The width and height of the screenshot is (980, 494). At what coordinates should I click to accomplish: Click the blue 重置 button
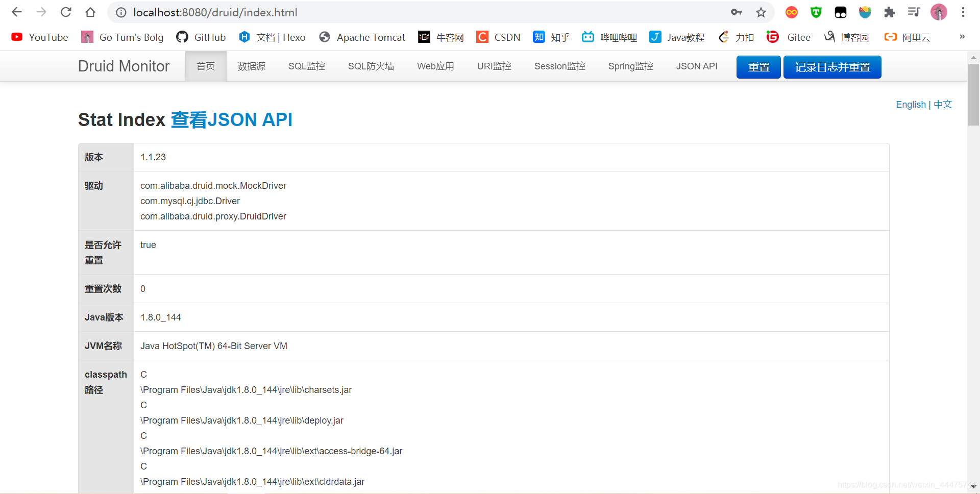click(x=758, y=67)
